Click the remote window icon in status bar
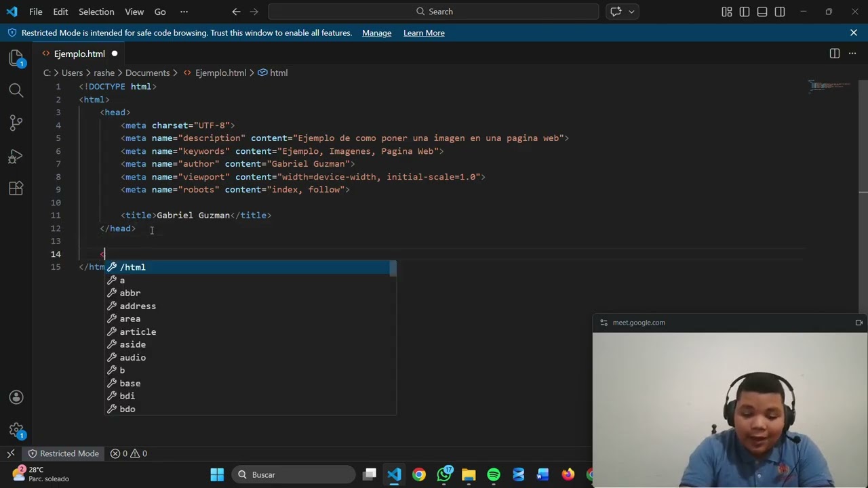This screenshot has width=868, height=488. [11, 453]
